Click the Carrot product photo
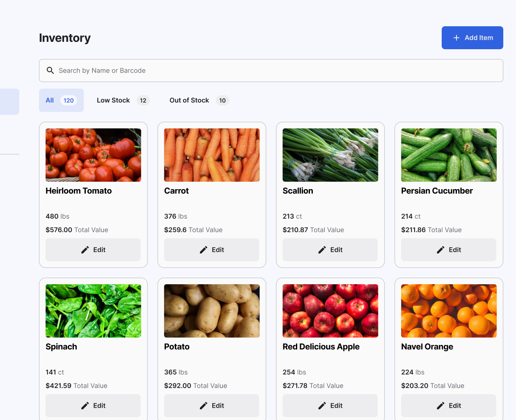Screen dimensions: 516x420 (x=211, y=155)
